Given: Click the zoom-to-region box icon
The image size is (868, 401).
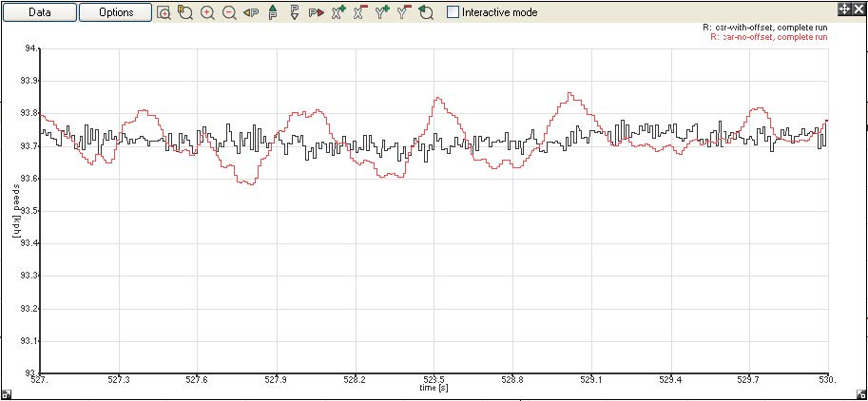Looking at the screenshot, I should pyautogui.click(x=164, y=13).
